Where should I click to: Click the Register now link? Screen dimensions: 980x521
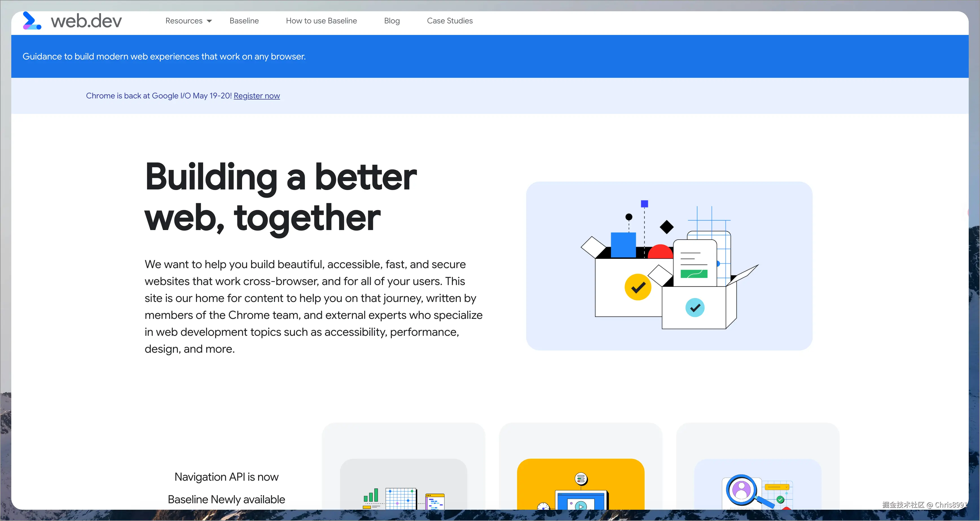[256, 96]
